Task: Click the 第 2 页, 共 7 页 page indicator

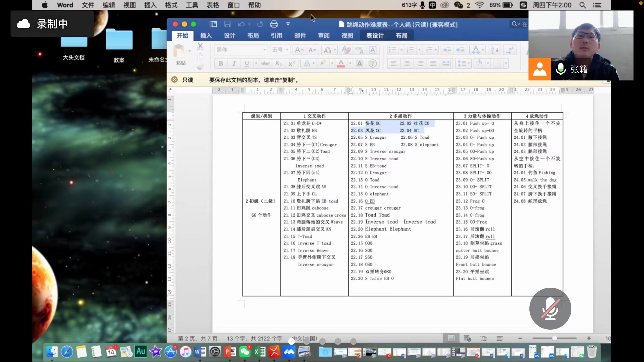Action: [197, 338]
